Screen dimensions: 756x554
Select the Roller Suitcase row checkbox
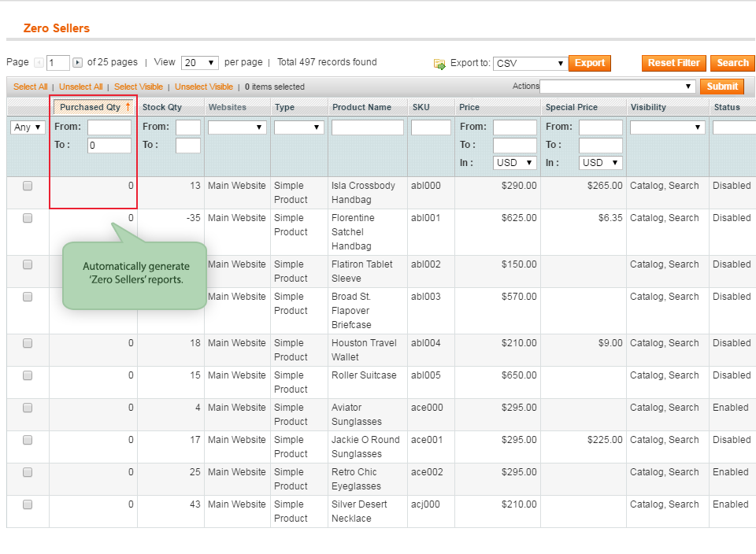(28, 376)
